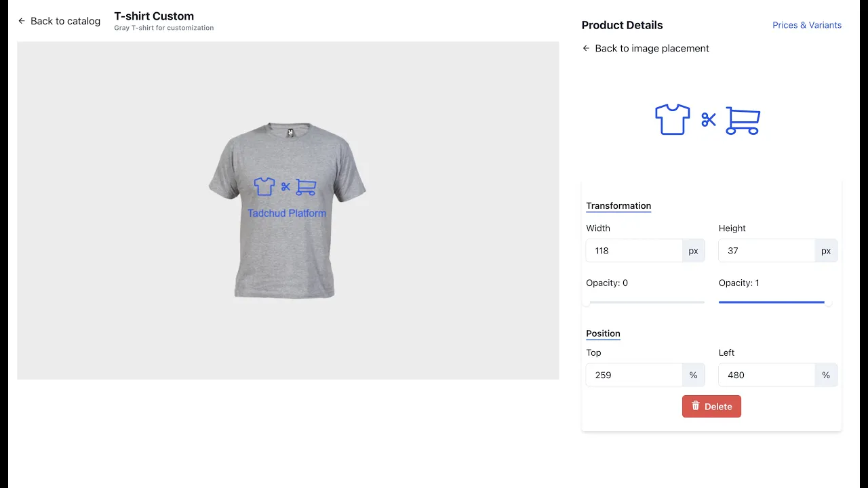The image size is (868, 488).
Task: Click the Width input field
Action: 634,251
